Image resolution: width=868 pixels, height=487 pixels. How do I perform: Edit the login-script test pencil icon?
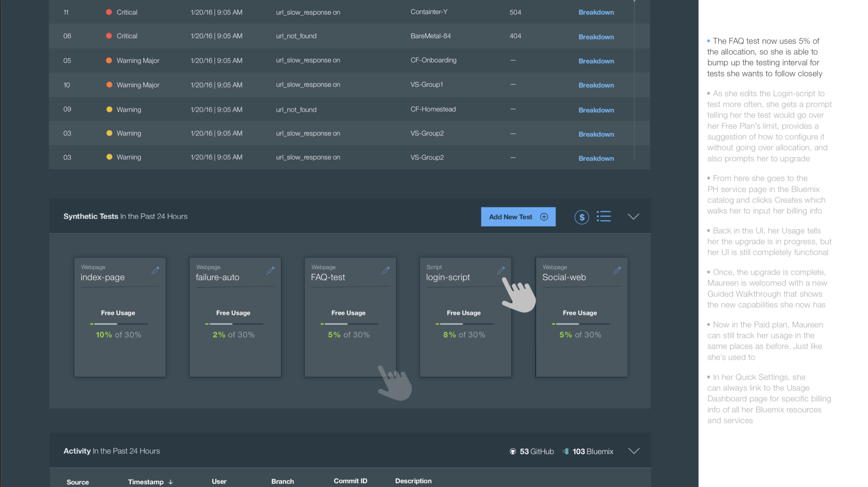pyautogui.click(x=501, y=270)
